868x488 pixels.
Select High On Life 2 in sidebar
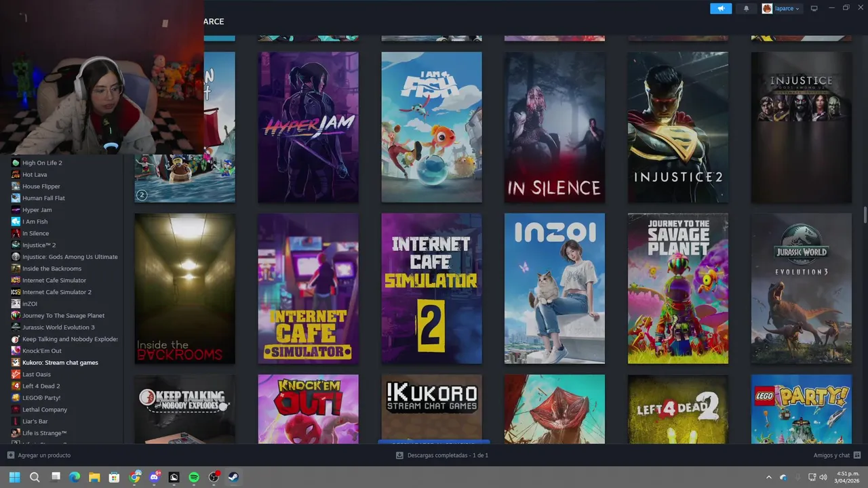pos(42,163)
